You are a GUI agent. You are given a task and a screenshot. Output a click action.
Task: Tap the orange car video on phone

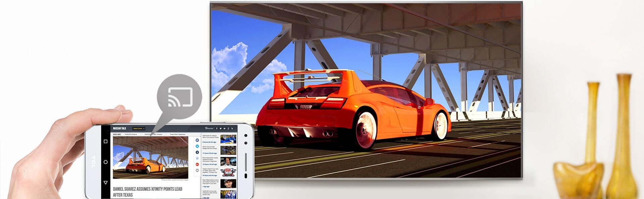coord(150,157)
